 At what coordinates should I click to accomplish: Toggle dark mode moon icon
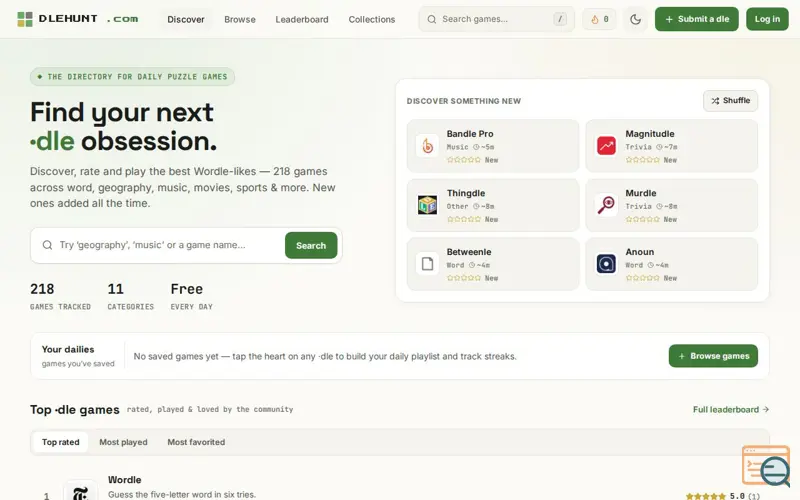pyautogui.click(x=635, y=19)
